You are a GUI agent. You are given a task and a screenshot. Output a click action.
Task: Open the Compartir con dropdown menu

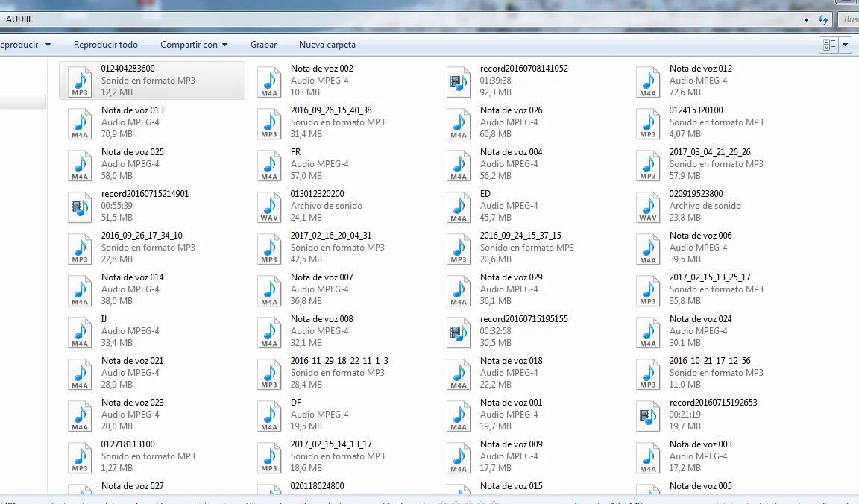pos(194,45)
